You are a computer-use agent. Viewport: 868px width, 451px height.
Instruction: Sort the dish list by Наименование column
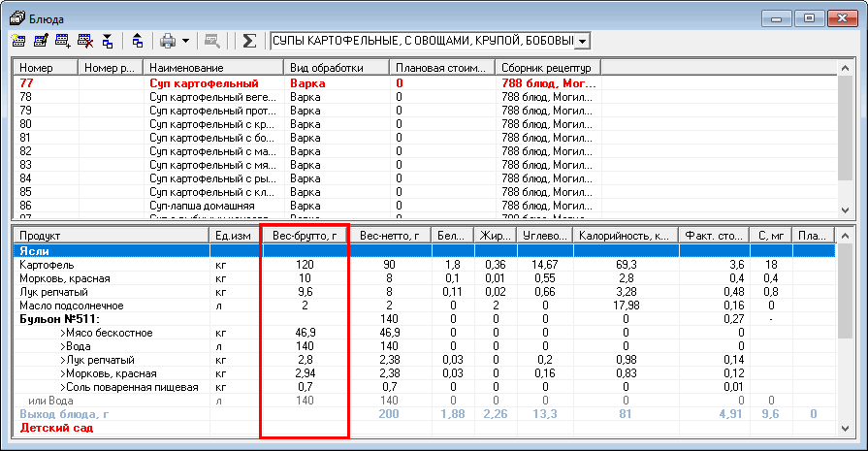pos(213,68)
